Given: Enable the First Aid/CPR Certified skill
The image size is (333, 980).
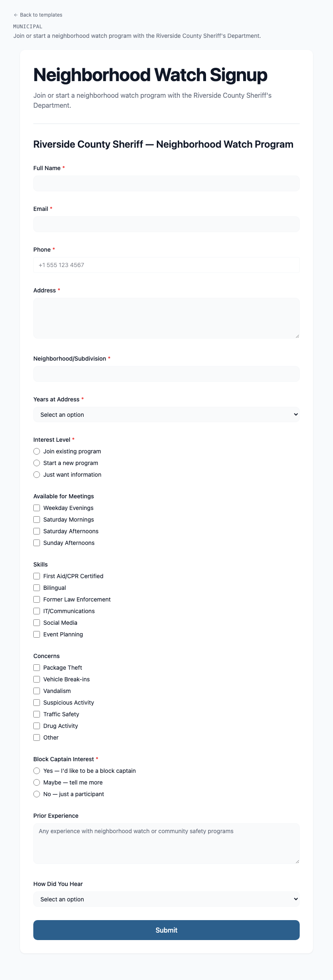Looking at the screenshot, I should pos(37,576).
